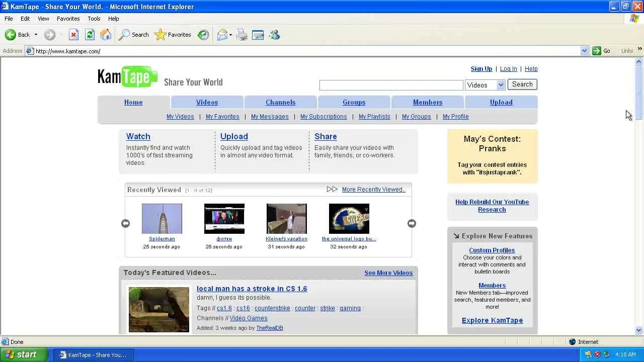Click the Forward arrow toolbar icon
Image resolution: width=644 pixels, height=362 pixels.
[x=49, y=35]
